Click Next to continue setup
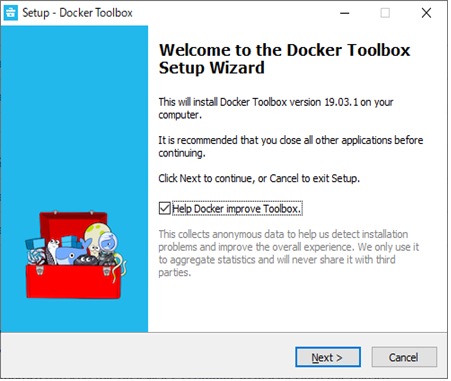Screen dimensions: 451x381 tap(328, 358)
